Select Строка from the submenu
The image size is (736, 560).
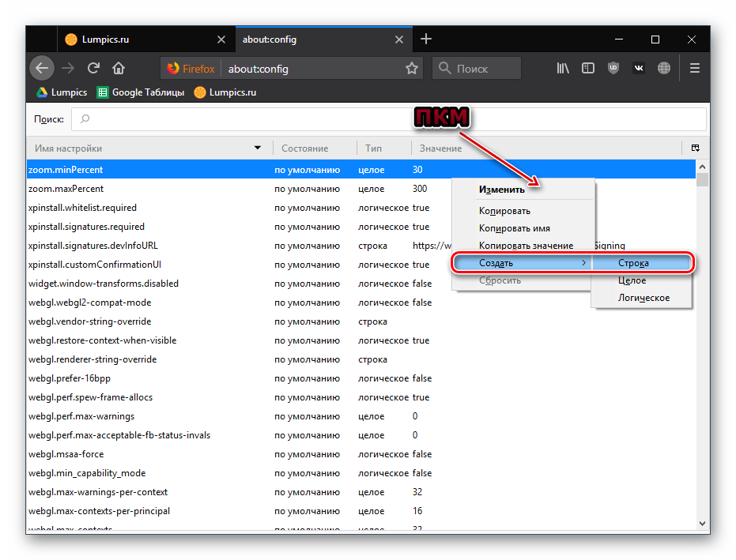tap(642, 262)
